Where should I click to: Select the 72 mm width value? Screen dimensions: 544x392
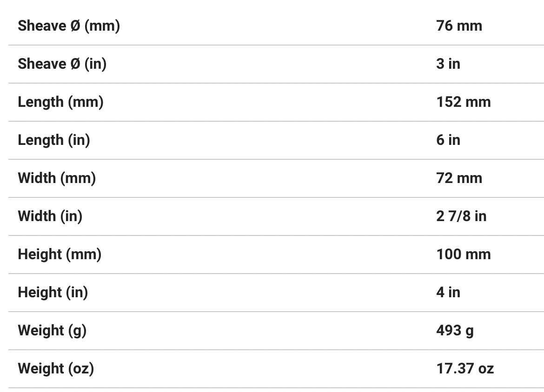point(459,178)
